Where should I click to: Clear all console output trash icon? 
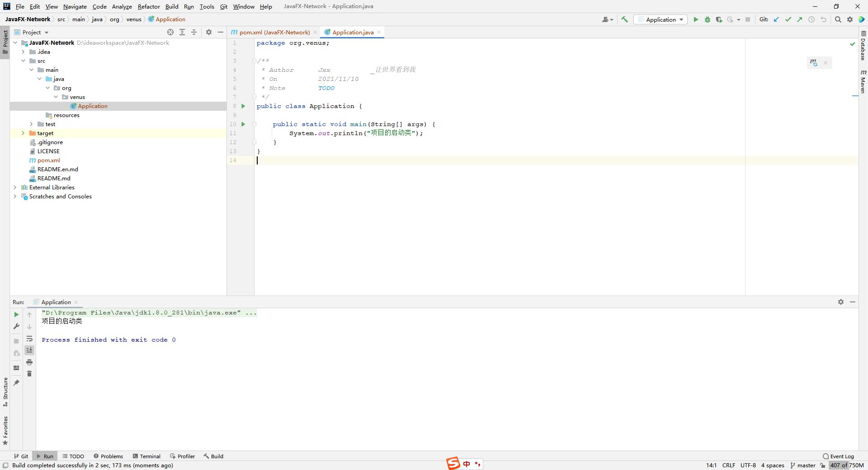(29, 374)
